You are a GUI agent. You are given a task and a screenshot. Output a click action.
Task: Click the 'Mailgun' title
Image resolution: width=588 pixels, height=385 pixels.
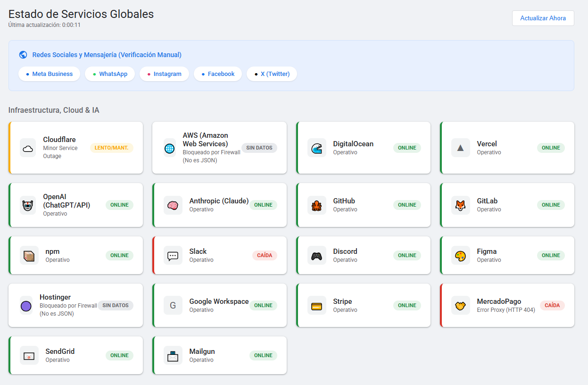(202, 352)
